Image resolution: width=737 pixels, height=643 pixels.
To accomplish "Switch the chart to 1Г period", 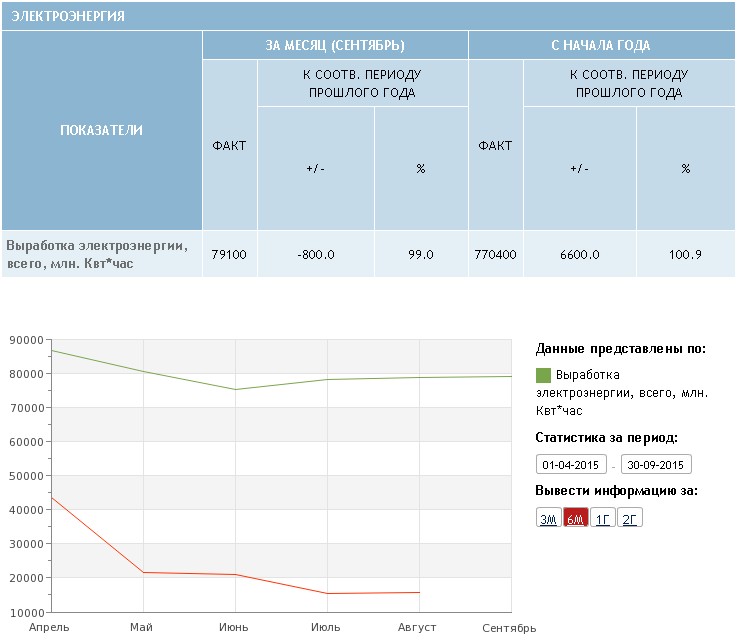I will 602,518.
